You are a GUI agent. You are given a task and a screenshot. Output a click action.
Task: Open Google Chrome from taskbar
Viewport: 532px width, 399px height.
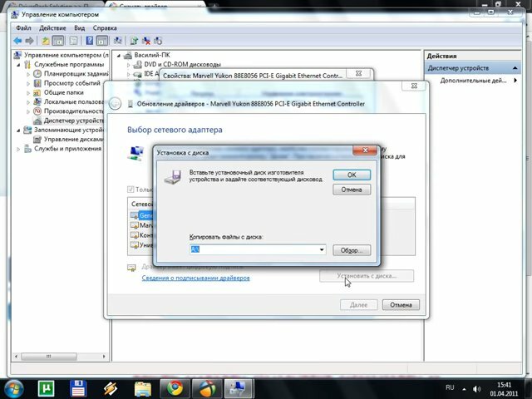[x=175, y=388]
